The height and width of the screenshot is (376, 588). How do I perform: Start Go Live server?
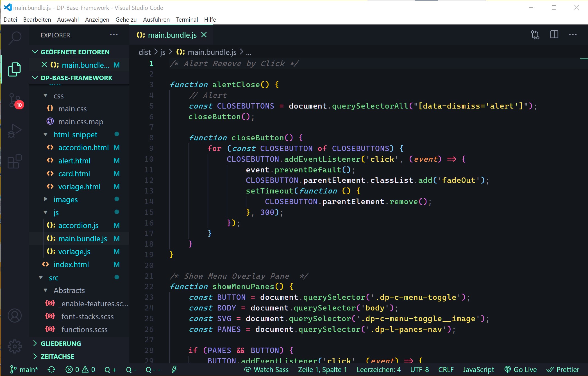[x=521, y=370]
